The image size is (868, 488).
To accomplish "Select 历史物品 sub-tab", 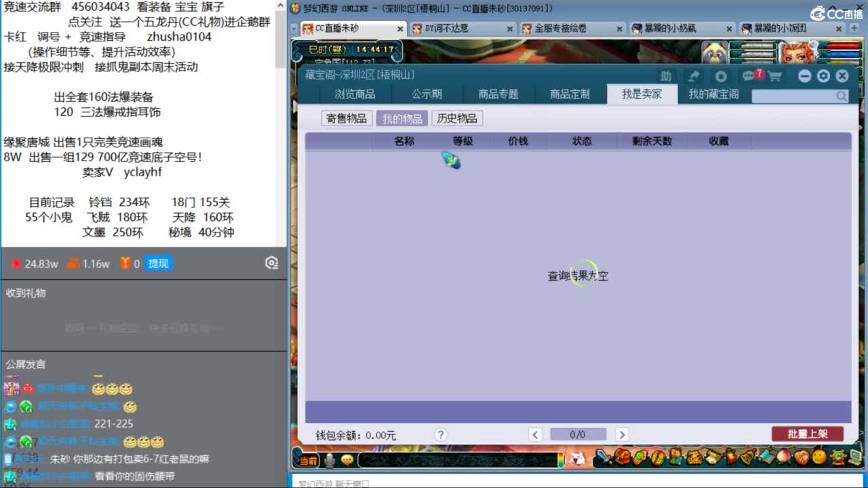I will pos(457,119).
